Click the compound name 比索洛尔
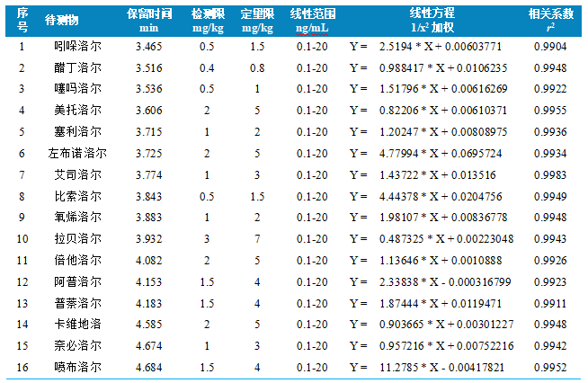This screenshot has height=383, width=588. (x=77, y=196)
